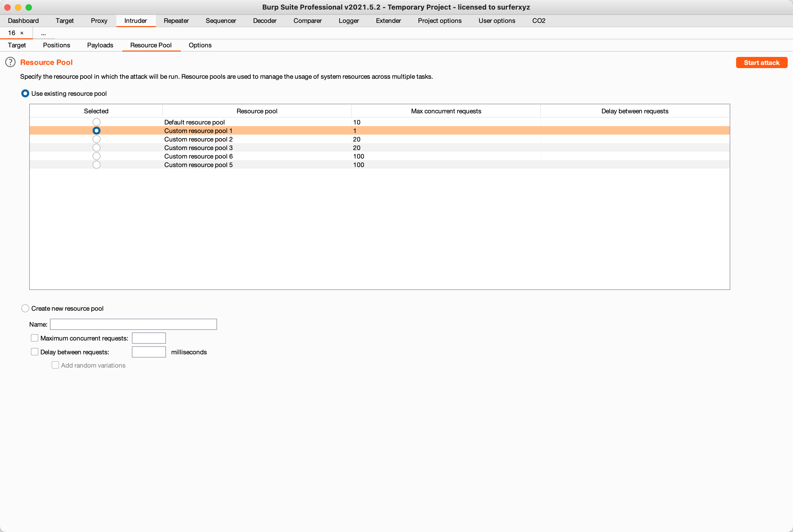Switch to the Payloads sub-tab
This screenshot has width=793, height=532.
[100, 45]
